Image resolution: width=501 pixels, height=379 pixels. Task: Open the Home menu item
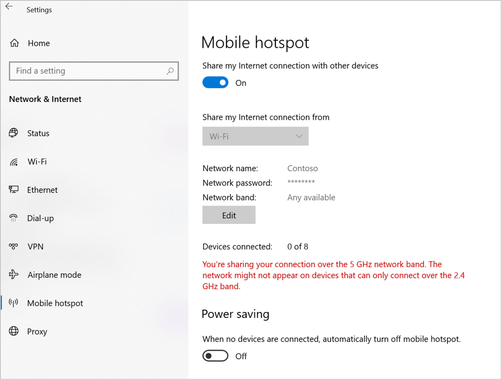click(39, 43)
